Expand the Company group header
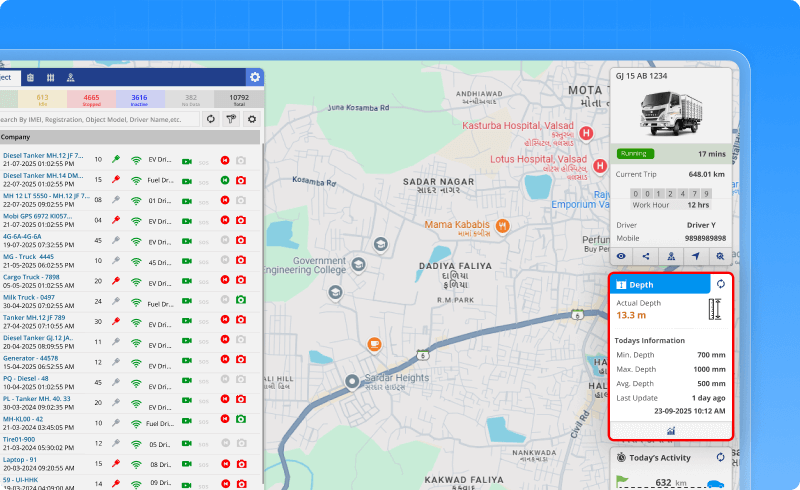The height and width of the screenshot is (490, 800). (x=15, y=137)
